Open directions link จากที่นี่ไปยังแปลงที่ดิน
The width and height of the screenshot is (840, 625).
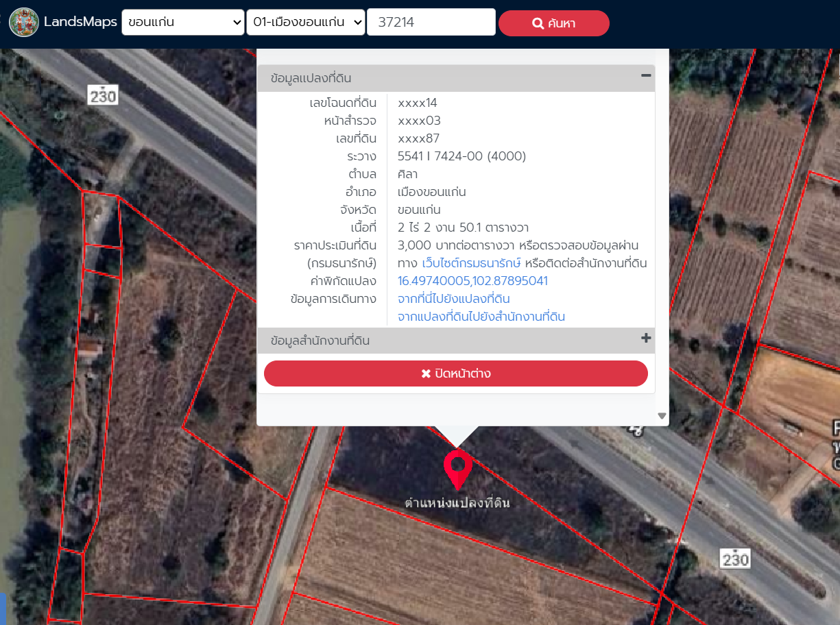454,299
